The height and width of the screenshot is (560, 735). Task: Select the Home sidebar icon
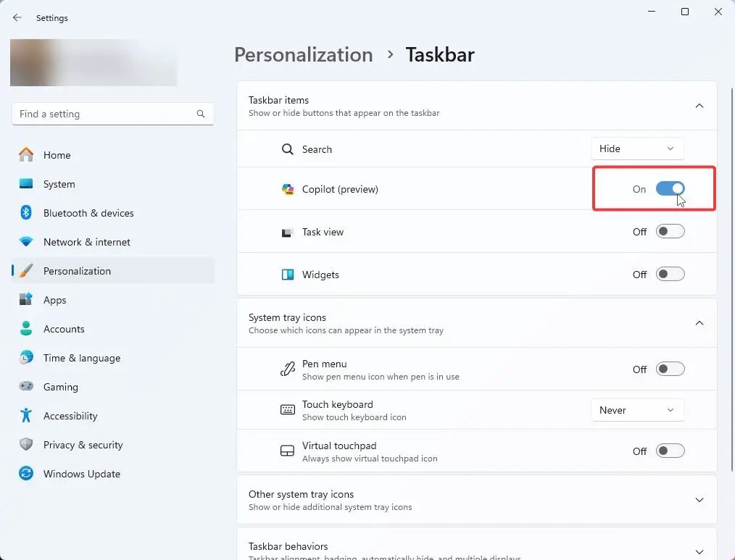pos(25,155)
